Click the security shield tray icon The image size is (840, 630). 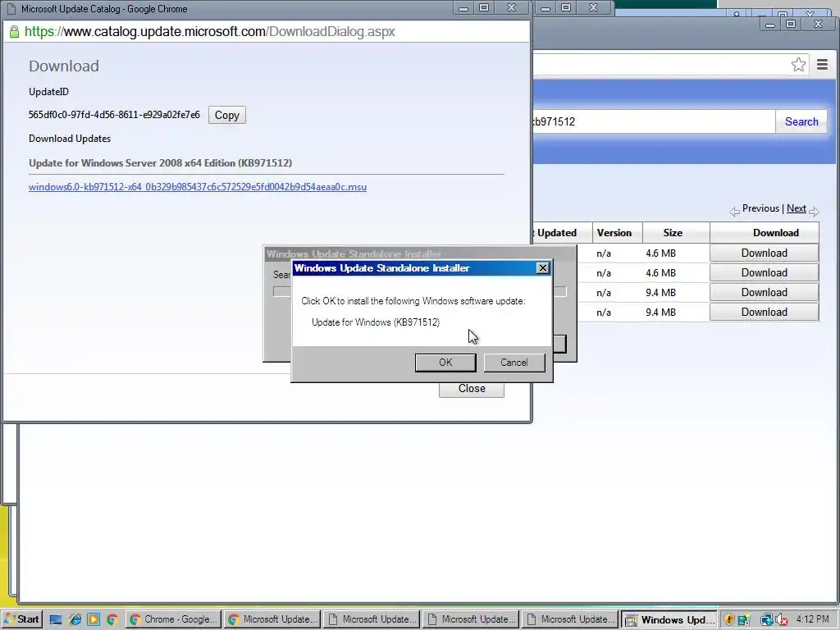point(728,620)
